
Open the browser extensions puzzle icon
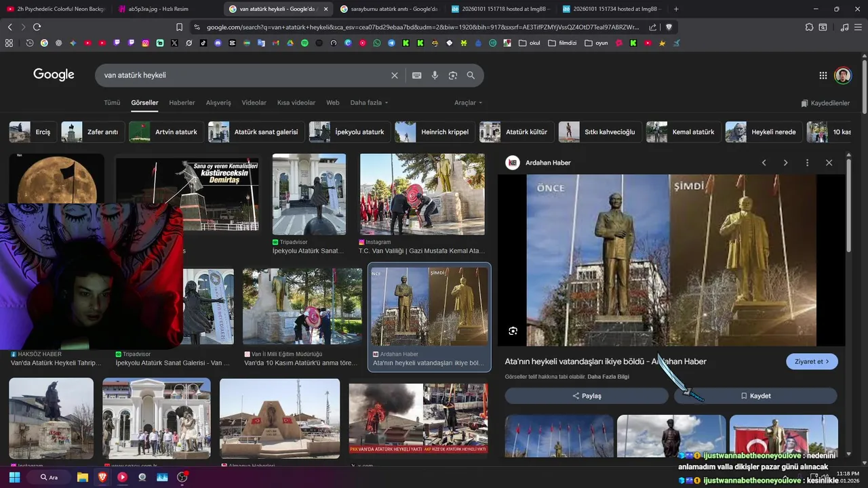[x=809, y=27]
